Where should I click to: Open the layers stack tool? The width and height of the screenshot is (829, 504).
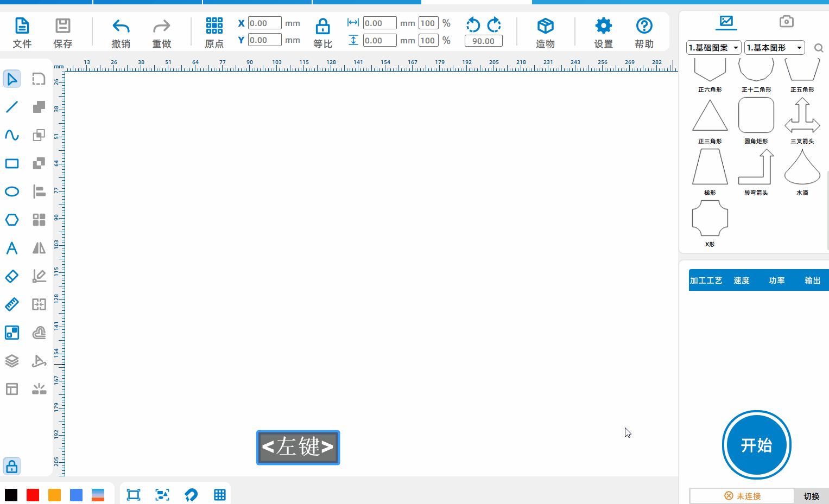pyautogui.click(x=12, y=361)
